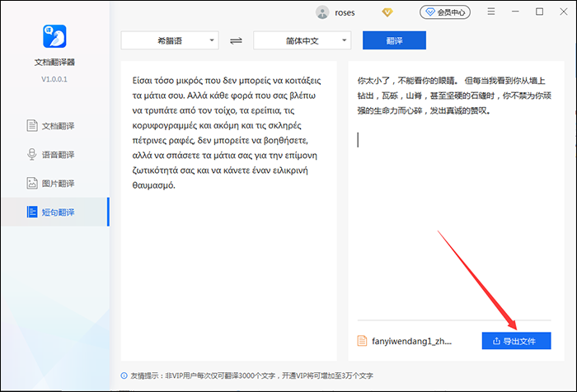
Task: Click the V1.0.0.1 version label
Action: tap(54, 79)
